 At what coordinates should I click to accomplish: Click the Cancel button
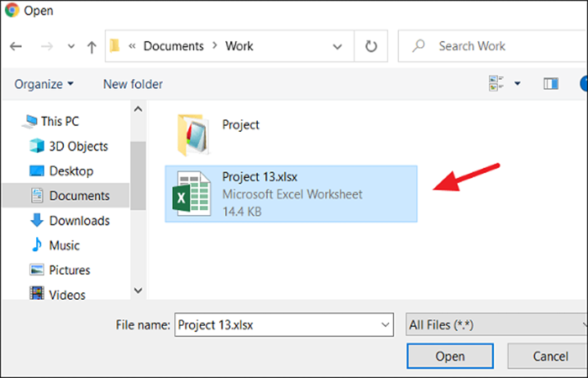(548, 356)
